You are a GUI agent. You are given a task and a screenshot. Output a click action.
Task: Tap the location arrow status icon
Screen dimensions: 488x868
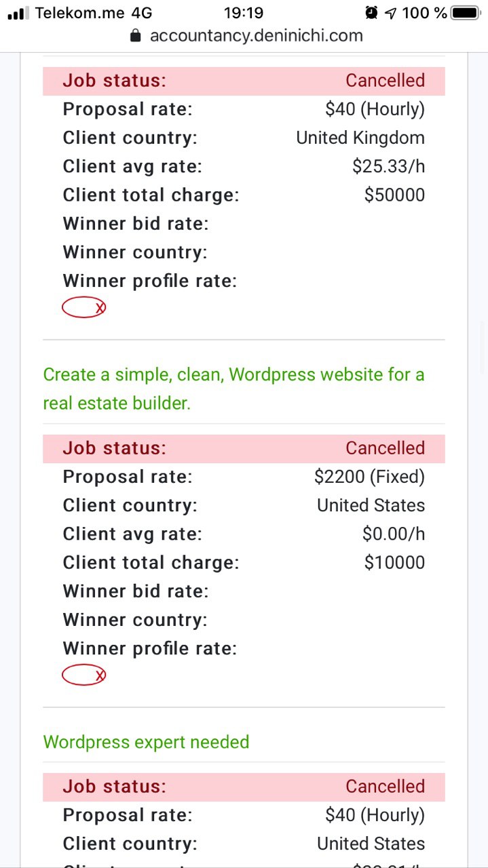(391, 13)
